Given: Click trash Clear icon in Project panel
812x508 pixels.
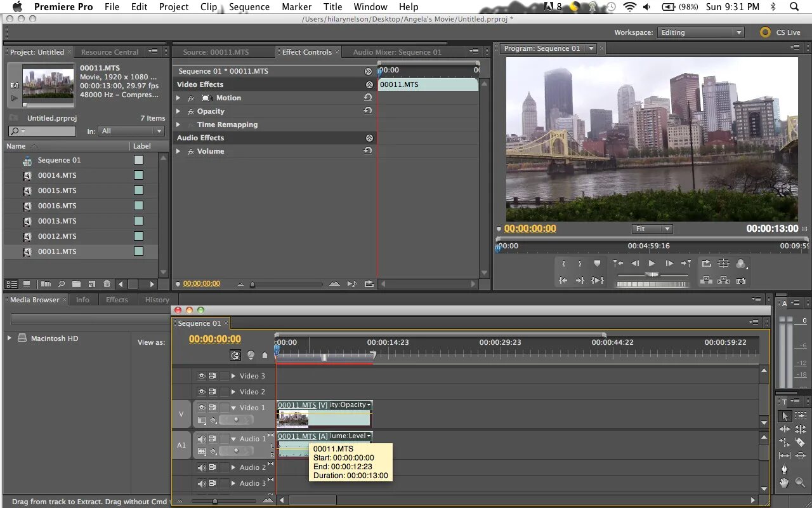Looking at the screenshot, I should 107,284.
